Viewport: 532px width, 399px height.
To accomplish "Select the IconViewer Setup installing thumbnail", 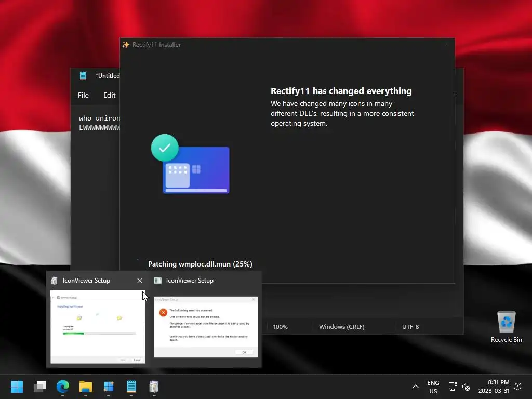I will (98, 327).
